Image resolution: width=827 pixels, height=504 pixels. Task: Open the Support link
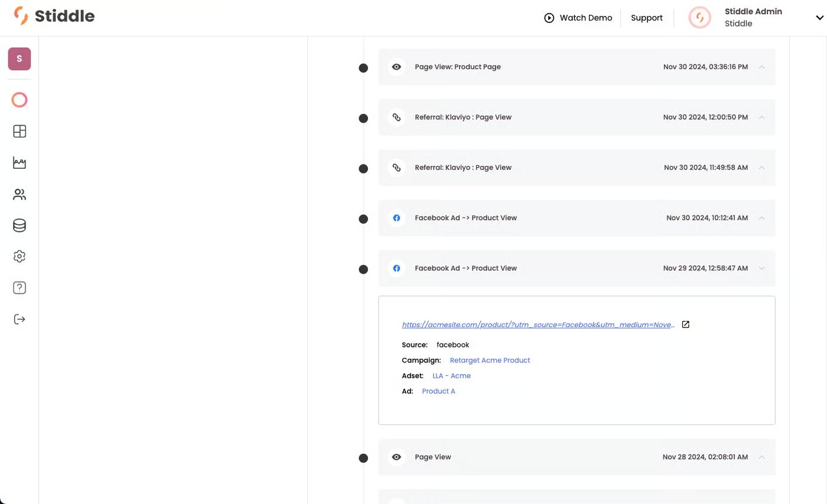coord(646,18)
